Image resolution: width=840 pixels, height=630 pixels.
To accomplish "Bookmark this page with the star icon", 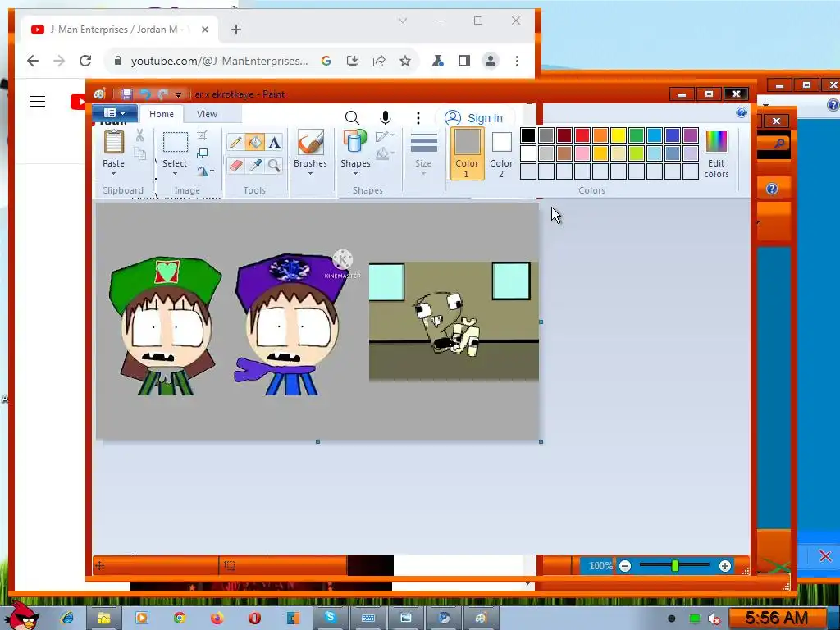I will coord(405,61).
